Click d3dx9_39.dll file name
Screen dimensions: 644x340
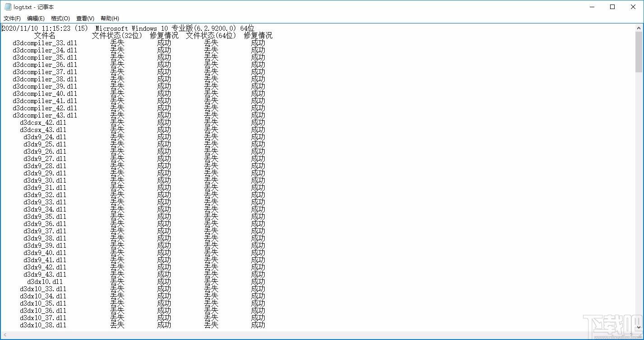[45, 246]
